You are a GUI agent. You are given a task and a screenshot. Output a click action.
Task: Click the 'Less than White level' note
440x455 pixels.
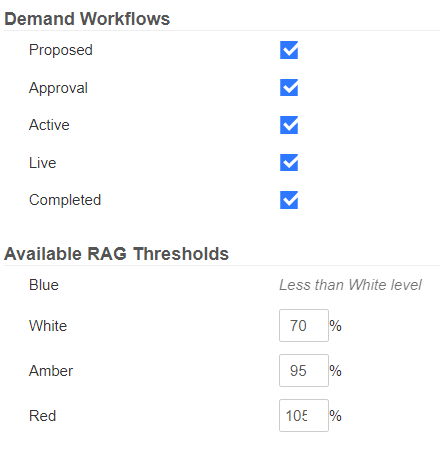coord(350,285)
